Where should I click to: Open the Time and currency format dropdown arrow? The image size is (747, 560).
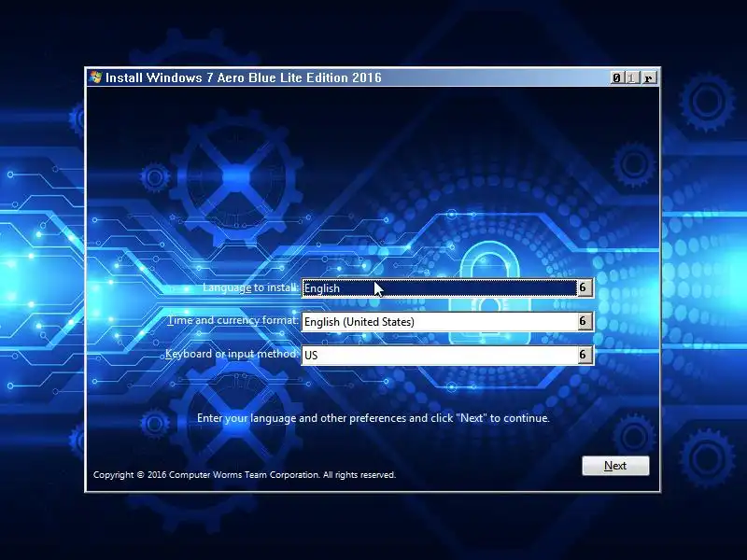[x=585, y=321]
